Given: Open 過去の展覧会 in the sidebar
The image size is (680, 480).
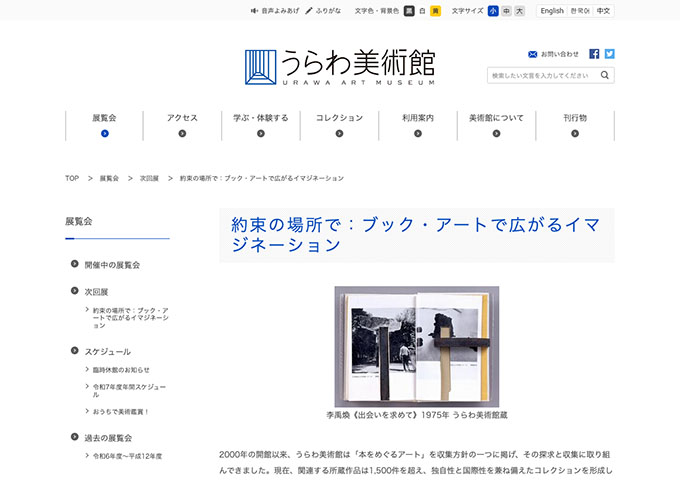Looking at the screenshot, I should point(108,438).
